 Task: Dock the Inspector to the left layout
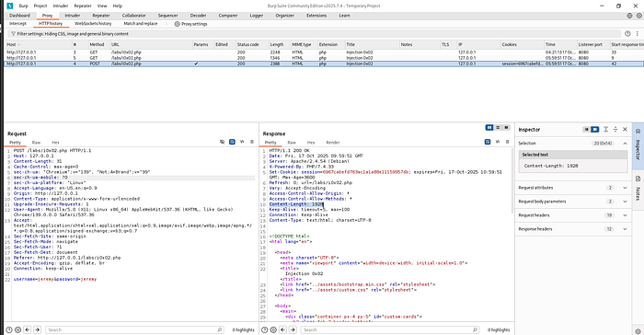(586, 130)
